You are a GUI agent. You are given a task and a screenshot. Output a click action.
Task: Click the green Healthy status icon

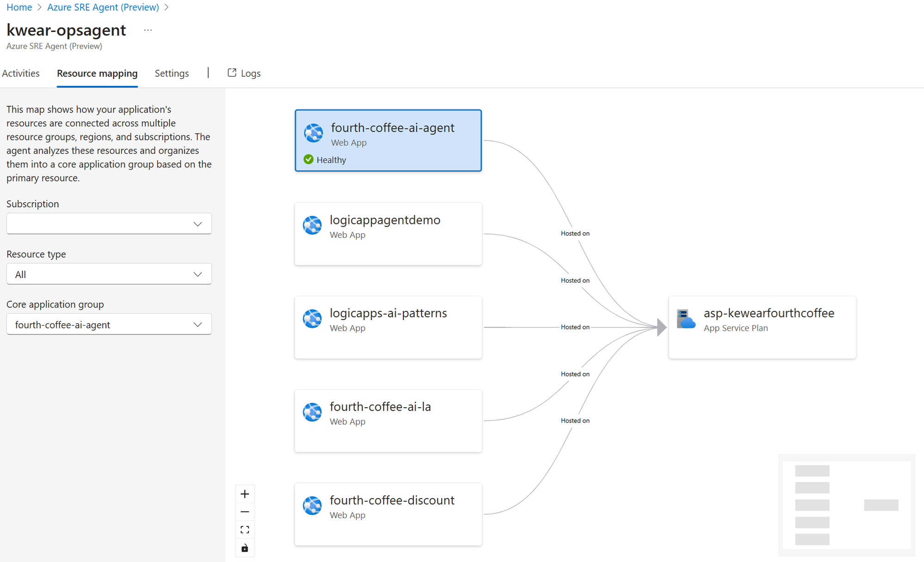pyautogui.click(x=309, y=159)
